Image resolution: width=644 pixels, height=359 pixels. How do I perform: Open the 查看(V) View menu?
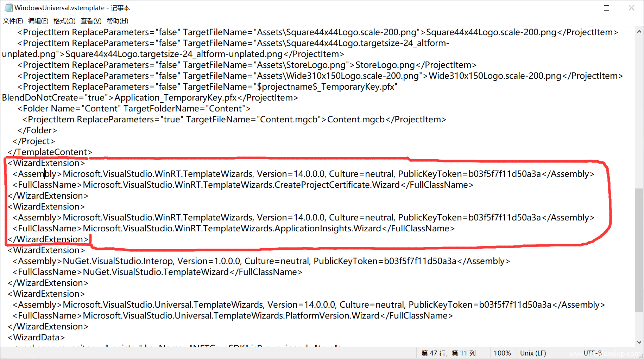(91, 21)
